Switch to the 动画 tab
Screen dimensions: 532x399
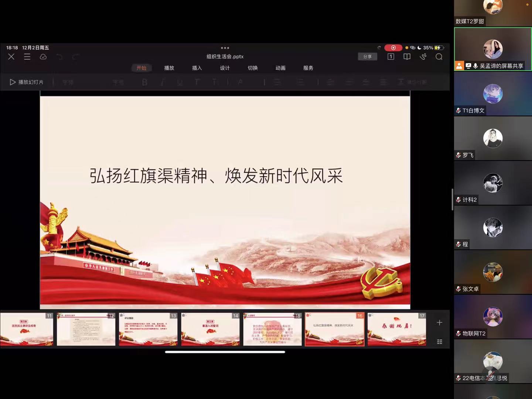coord(280,68)
